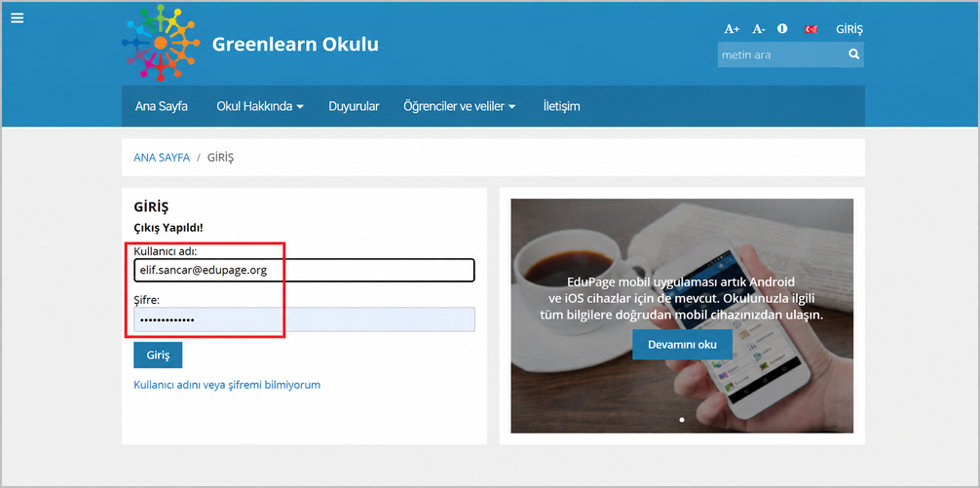This screenshot has width=980, height=488.
Task: Click the Greenlearn Okulu colorful logo
Action: [161, 42]
